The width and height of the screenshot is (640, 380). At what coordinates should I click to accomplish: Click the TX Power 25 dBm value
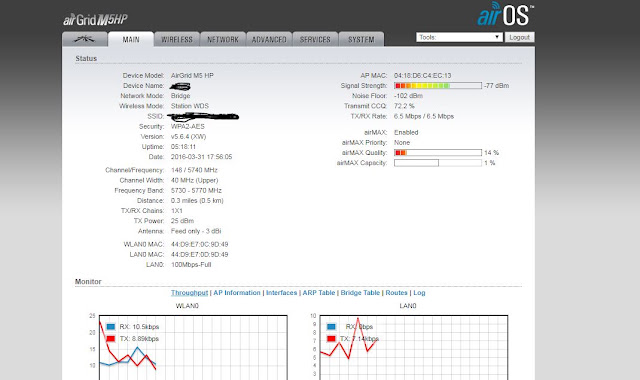click(x=182, y=221)
